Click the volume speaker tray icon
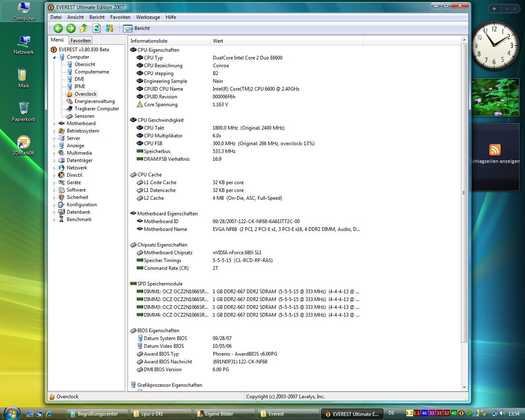This screenshot has height=420, width=525. click(502, 413)
